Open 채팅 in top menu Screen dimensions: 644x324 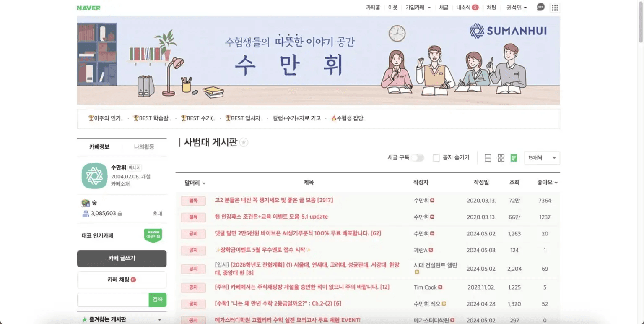pos(491,8)
